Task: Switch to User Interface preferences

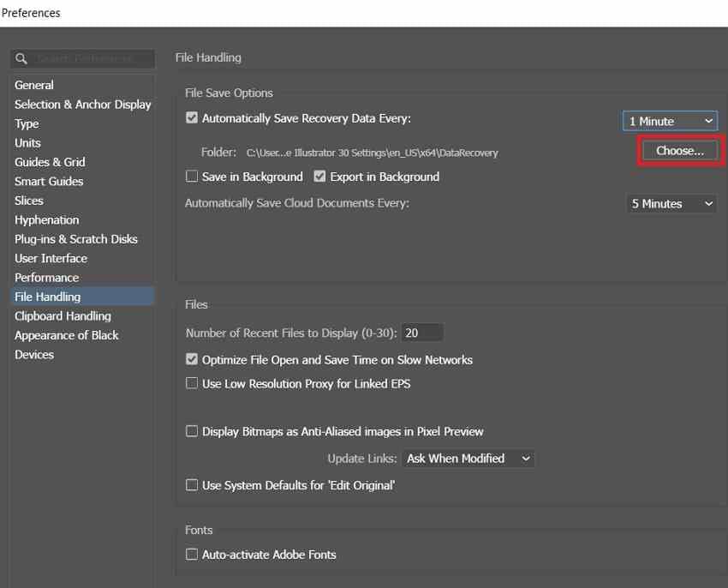Action: 51,259
